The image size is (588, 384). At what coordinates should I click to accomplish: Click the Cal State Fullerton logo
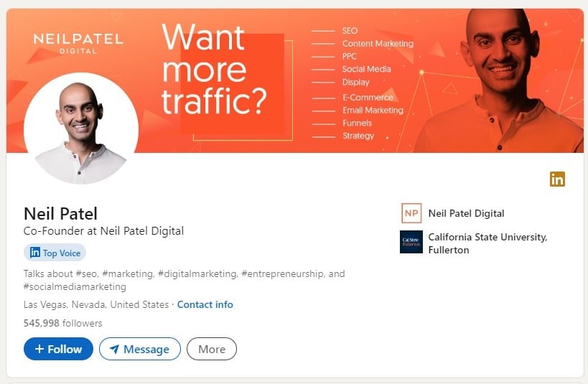click(411, 242)
